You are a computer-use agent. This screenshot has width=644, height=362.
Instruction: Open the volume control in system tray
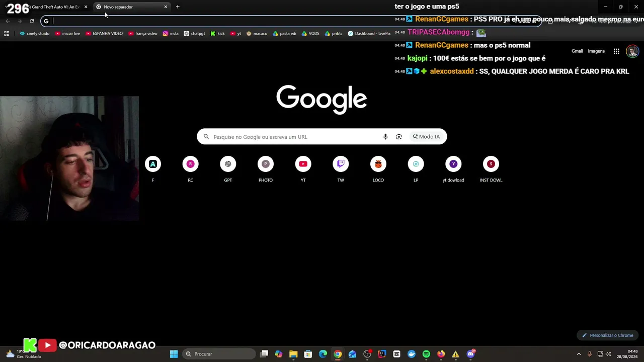click(608, 354)
